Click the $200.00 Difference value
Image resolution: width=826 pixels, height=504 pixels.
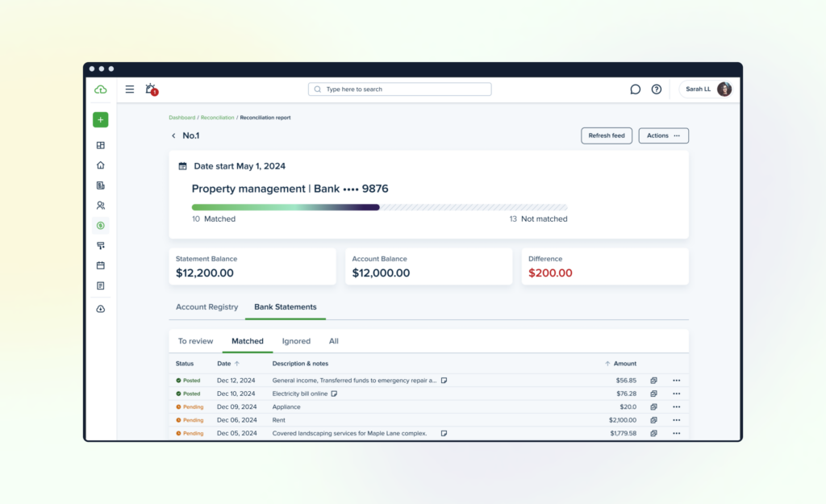tap(550, 273)
